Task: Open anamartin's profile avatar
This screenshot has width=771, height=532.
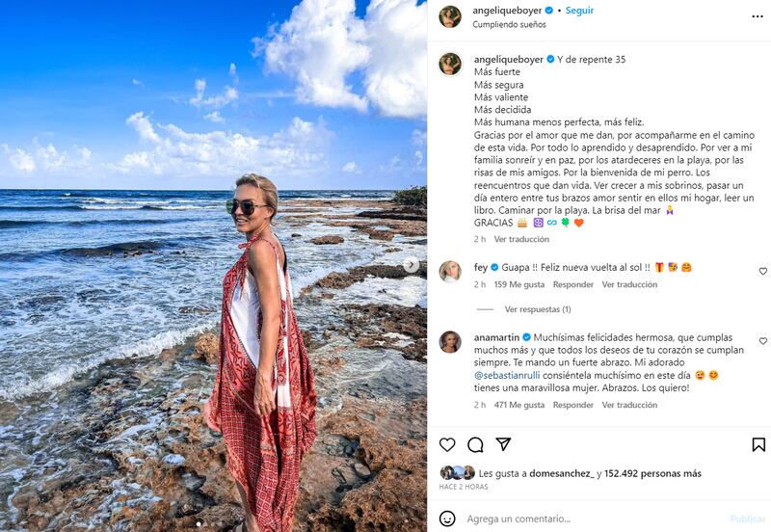Action: click(450, 341)
